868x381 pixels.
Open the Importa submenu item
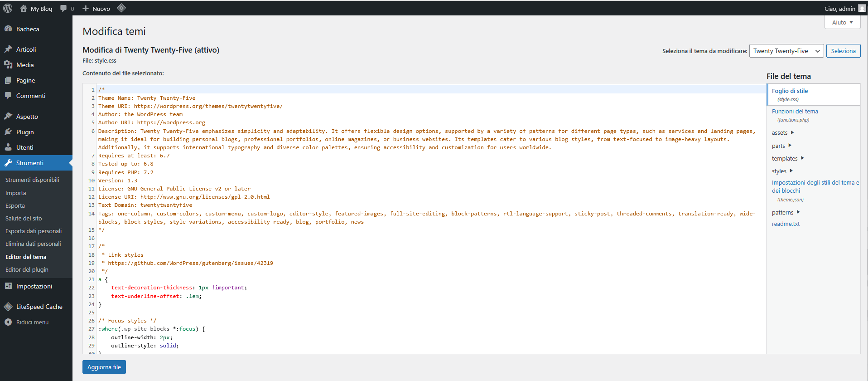[16, 193]
